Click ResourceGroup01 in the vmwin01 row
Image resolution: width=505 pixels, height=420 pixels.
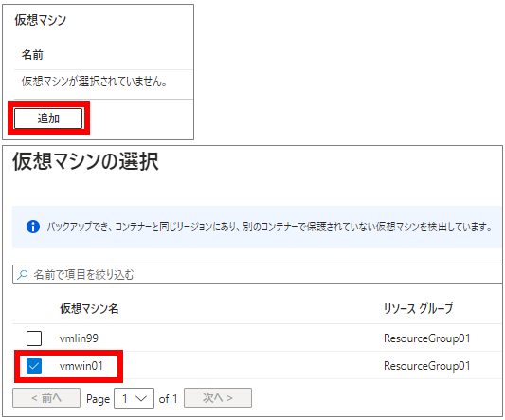[x=426, y=366]
